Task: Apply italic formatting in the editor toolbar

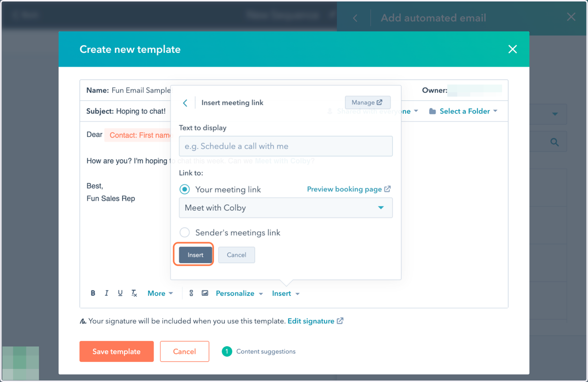Action: point(106,293)
